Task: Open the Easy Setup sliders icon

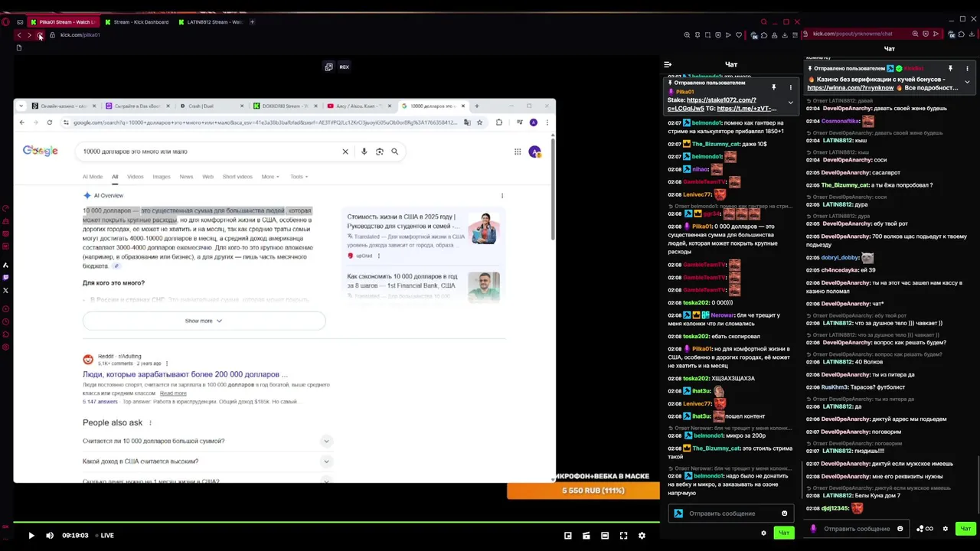Action: (796, 35)
